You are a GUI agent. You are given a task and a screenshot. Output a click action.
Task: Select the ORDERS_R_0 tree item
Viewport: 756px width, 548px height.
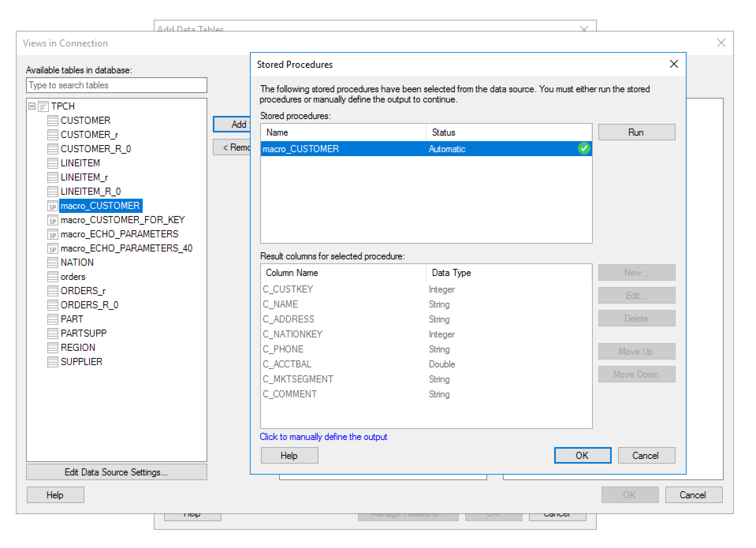click(89, 305)
